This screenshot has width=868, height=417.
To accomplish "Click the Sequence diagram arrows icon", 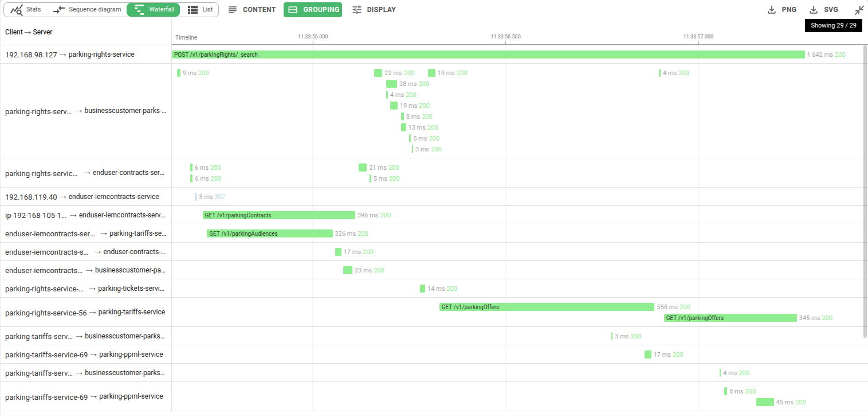I will coord(59,10).
